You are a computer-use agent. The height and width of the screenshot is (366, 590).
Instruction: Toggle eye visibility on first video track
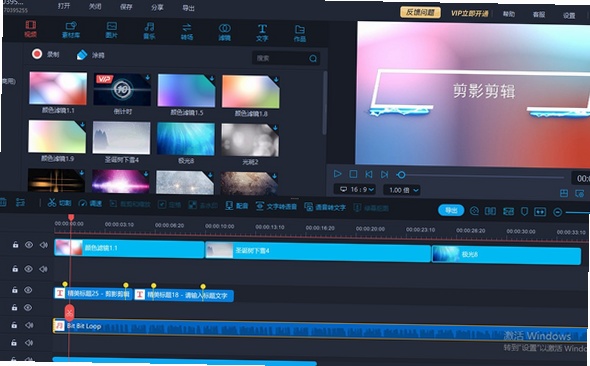coord(29,245)
